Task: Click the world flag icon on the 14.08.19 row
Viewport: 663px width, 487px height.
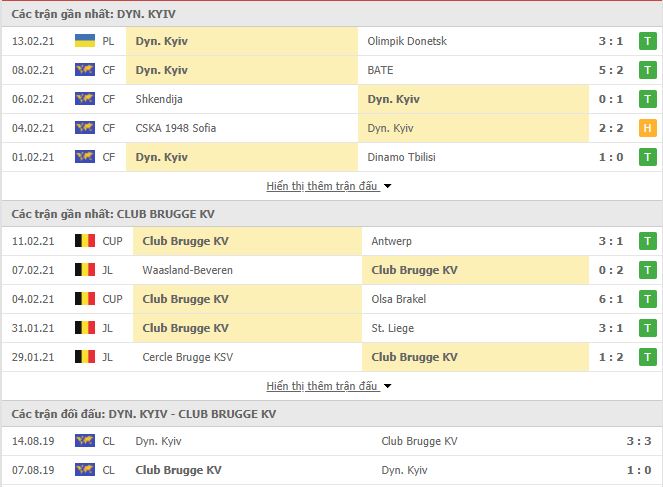Action: [85, 441]
